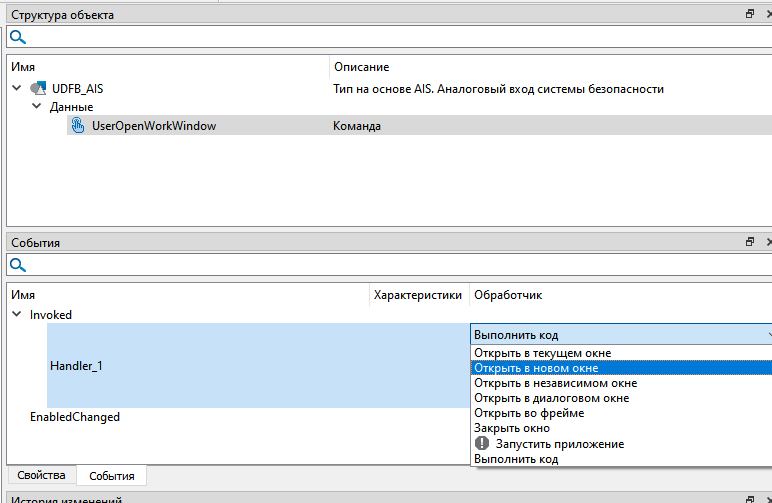
Task: Click the UserOpenWorkWindow command hand icon
Action: tap(77, 126)
